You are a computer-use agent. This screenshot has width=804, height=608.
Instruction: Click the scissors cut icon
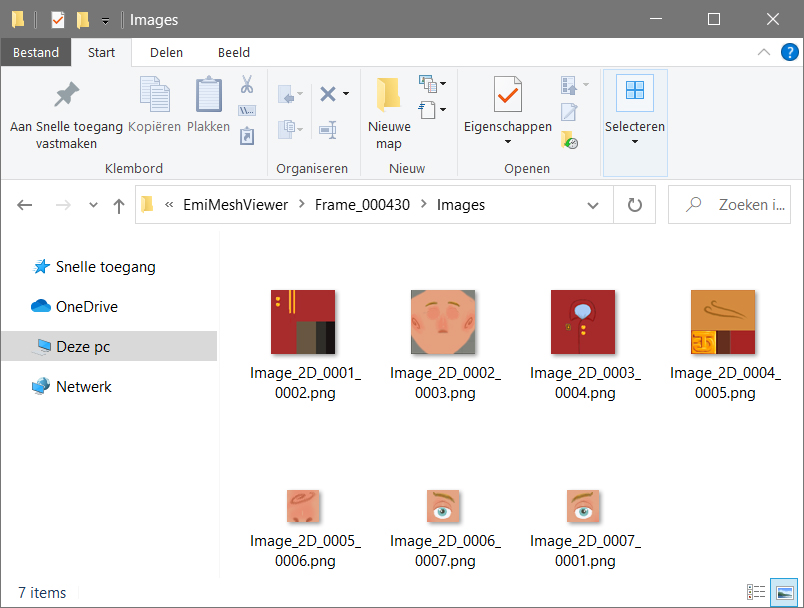[x=247, y=84]
